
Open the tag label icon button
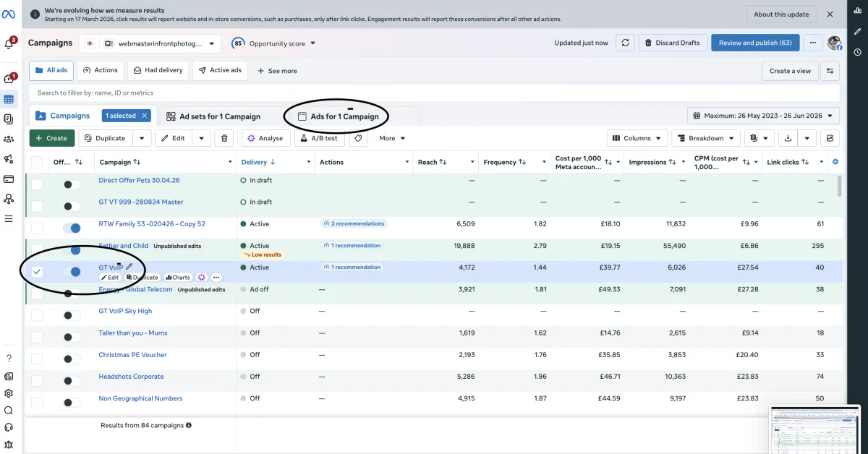point(358,138)
